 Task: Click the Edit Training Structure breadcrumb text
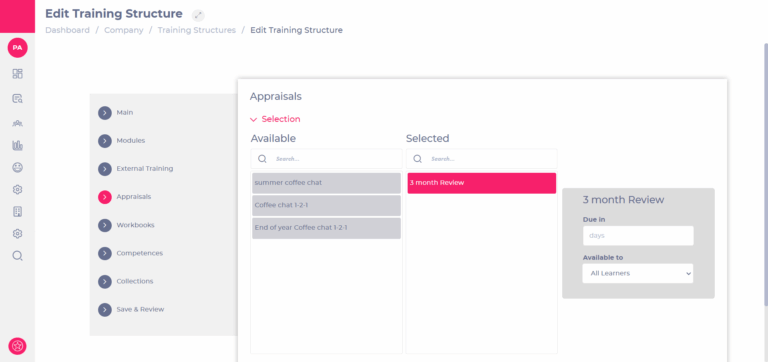296,30
